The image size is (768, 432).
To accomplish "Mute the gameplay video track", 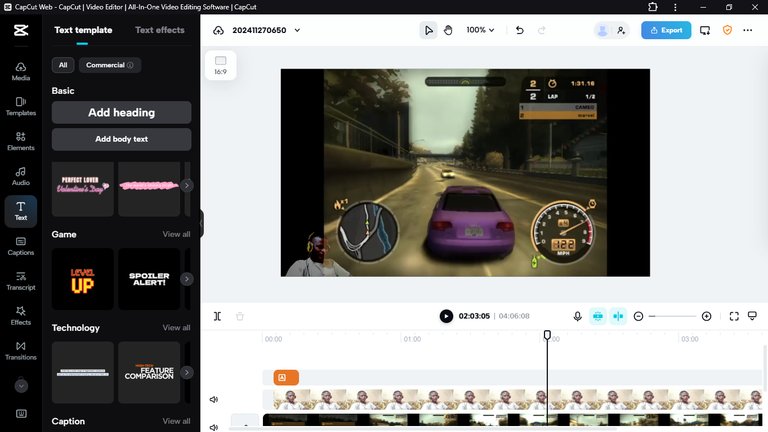I will click(214, 427).
